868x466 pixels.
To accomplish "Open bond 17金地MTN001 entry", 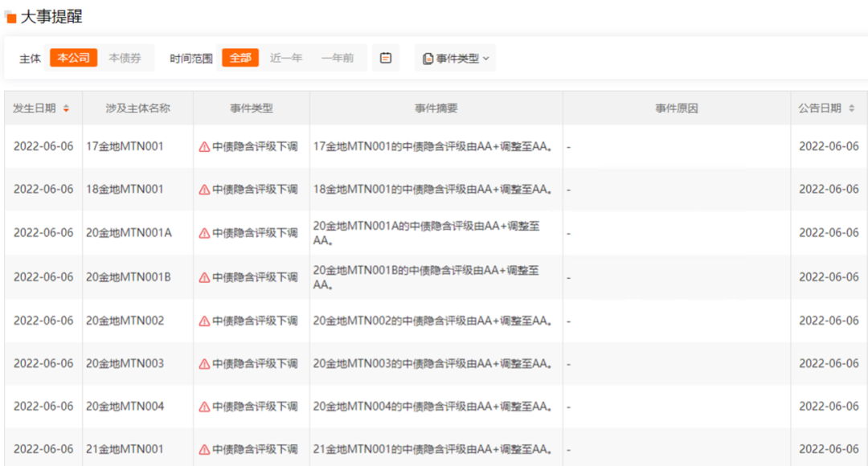I will coord(125,146).
